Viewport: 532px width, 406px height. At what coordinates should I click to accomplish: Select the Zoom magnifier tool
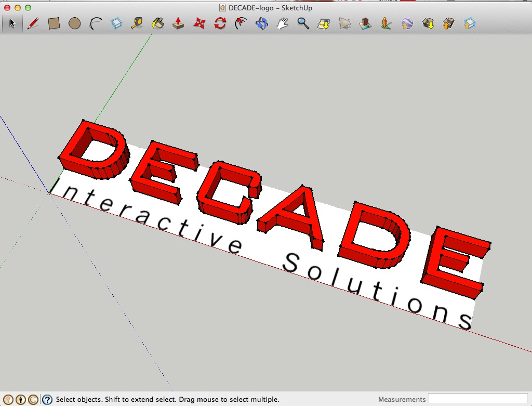click(303, 23)
